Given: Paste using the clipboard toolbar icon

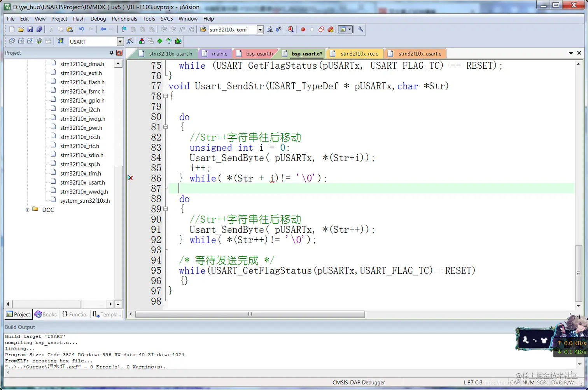Looking at the screenshot, I should pyautogui.click(x=69, y=29).
